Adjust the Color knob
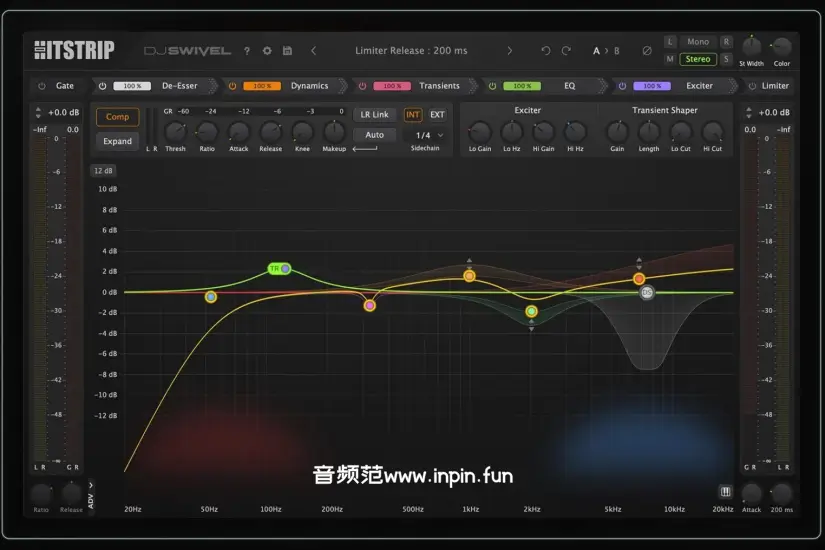825x550 pixels. [x=781, y=46]
